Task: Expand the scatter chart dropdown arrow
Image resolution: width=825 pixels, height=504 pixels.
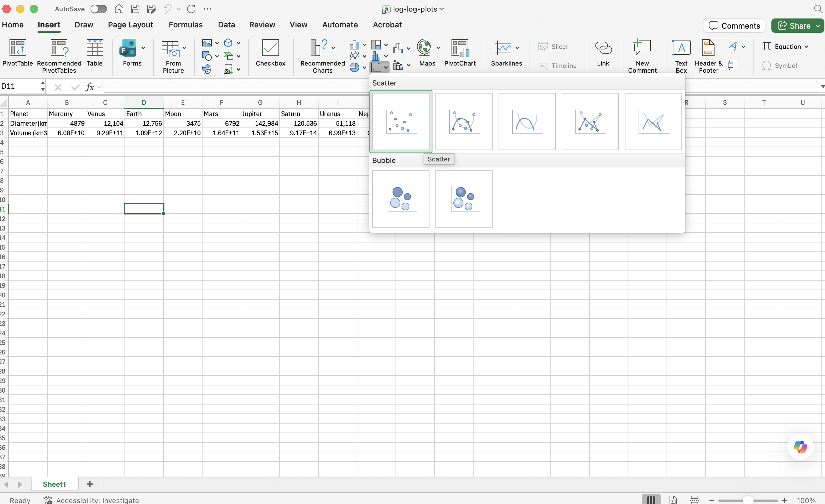Action: (386, 67)
